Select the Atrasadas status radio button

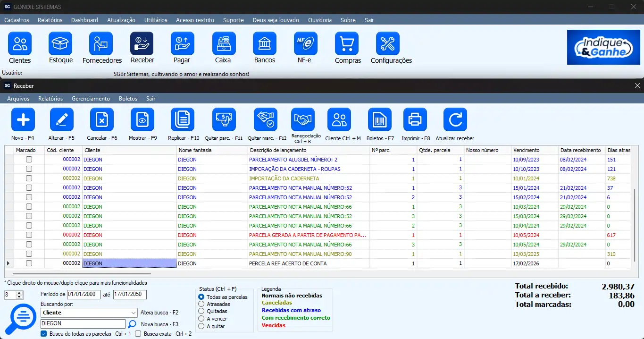coord(202,305)
